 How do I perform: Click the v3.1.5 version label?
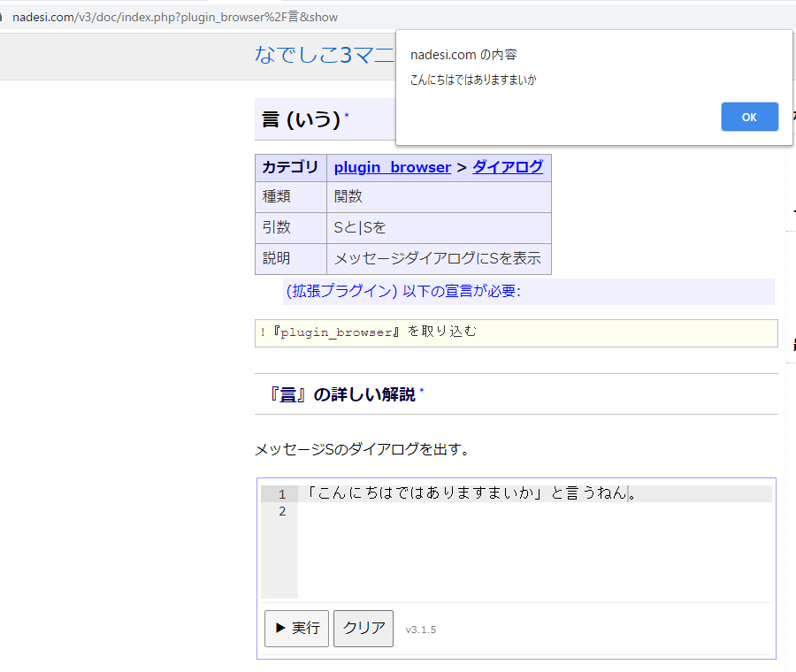(421, 630)
